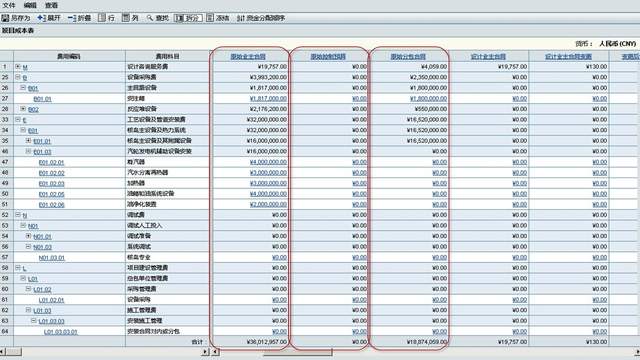Collapse the E cost code row

pos(18,119)
